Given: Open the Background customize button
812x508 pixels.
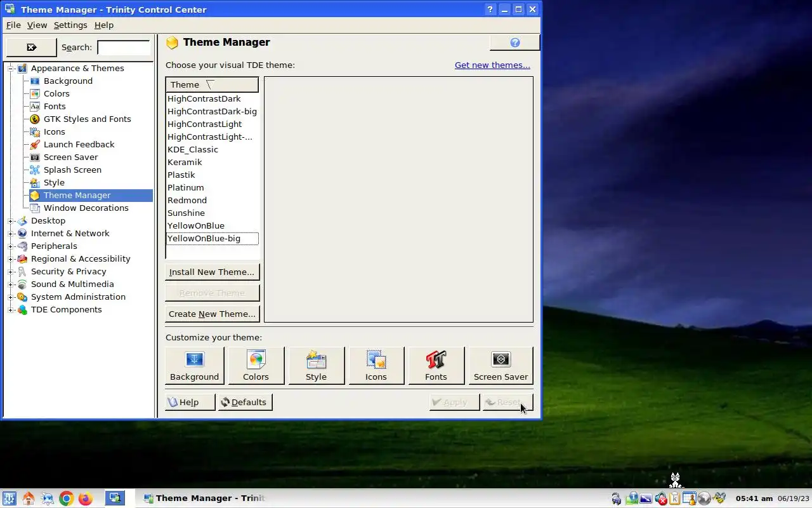Looking at the screenshot, I should pos(194,366).
